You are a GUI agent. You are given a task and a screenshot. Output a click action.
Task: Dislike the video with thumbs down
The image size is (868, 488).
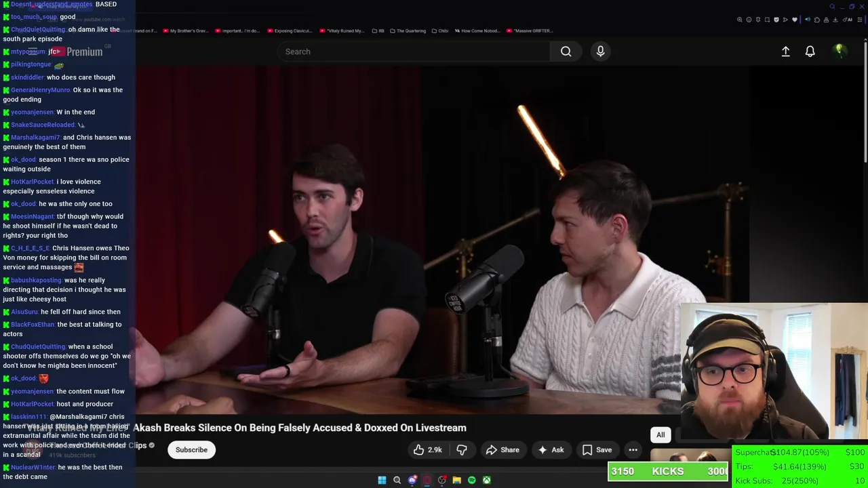(462, 450)
